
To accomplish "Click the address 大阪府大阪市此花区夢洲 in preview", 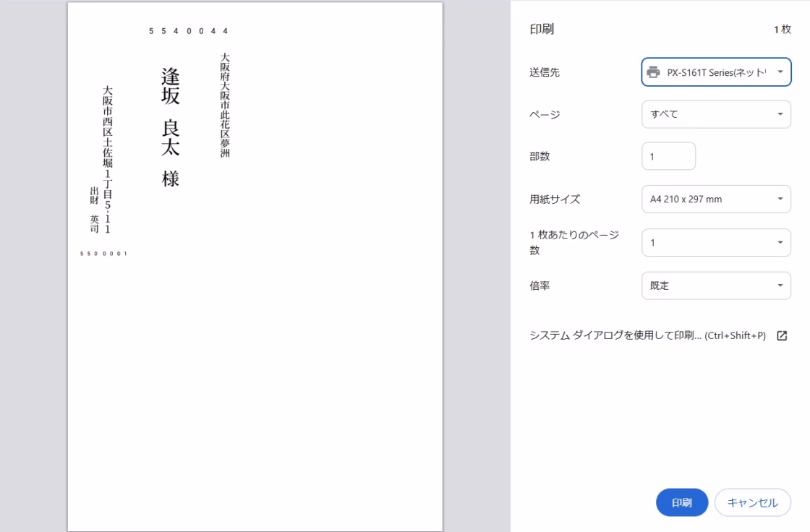I will click(225, 105).
